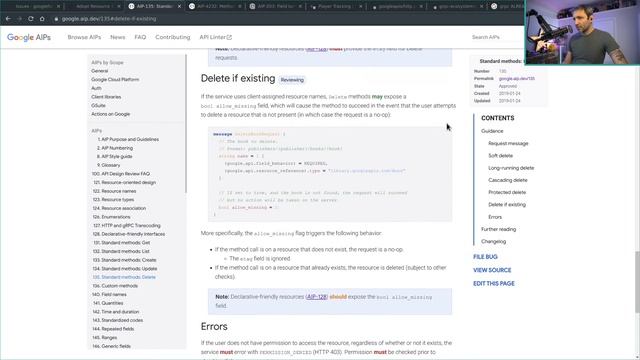This screenshot has height=360, width=640.
Task: Open 1. AIP Purpose and Guidelines
Action: (x=128, y=140)
